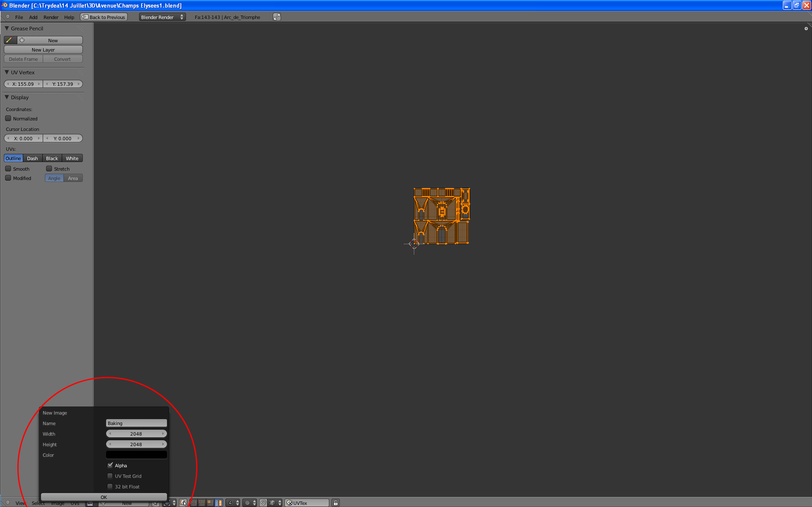The width and height of the screenshot is (812, 507).
Task: Enable the Smooth UV display checkbox
Action: [8, 169]
